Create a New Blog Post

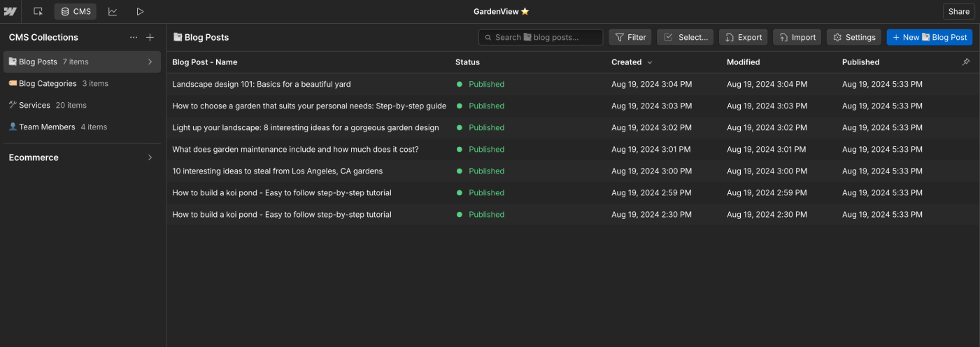click(x=929, y=37)
